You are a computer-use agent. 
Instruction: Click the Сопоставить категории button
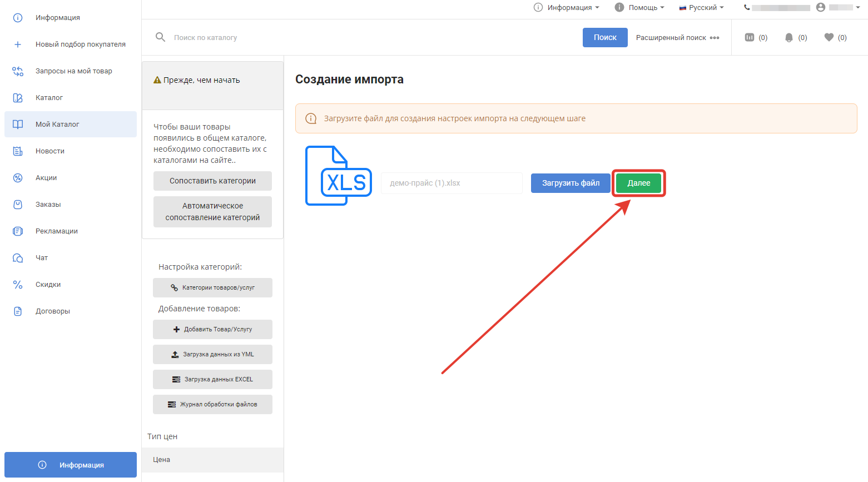[212, 181]
